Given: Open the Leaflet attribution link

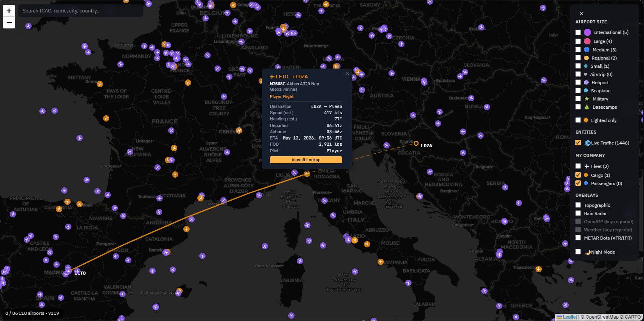Looking at the screenshot, I should point(567,317).
